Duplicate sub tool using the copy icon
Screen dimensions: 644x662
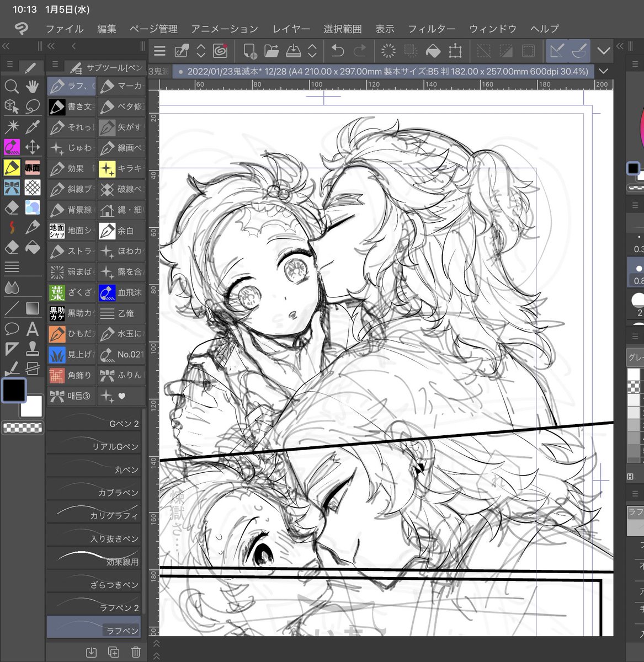(114, 652)
